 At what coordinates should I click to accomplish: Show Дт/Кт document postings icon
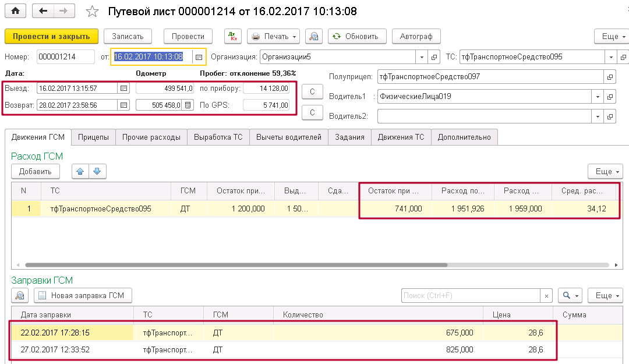232,36
